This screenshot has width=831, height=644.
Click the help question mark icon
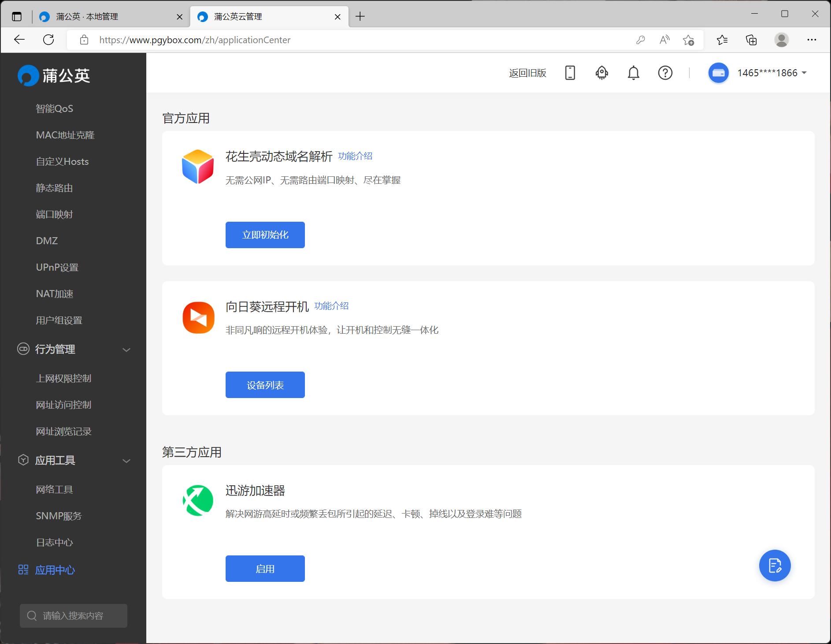pyautogui.click(x=665, y=73)
